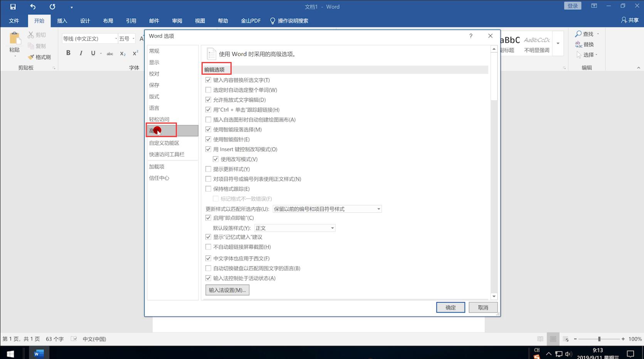The width and height of the screenshot is (644, 359).
Task: Cancel the dialog with 取消
Action: [483, 307]
